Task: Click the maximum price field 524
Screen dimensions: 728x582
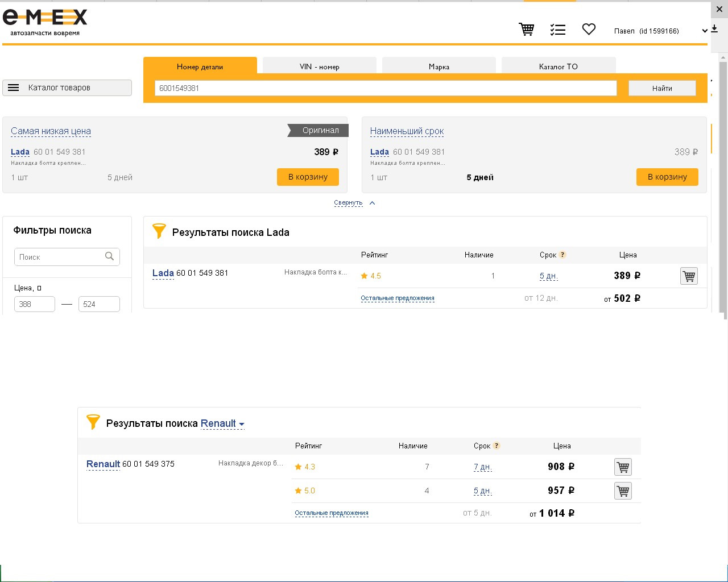Action: point(99,304)
